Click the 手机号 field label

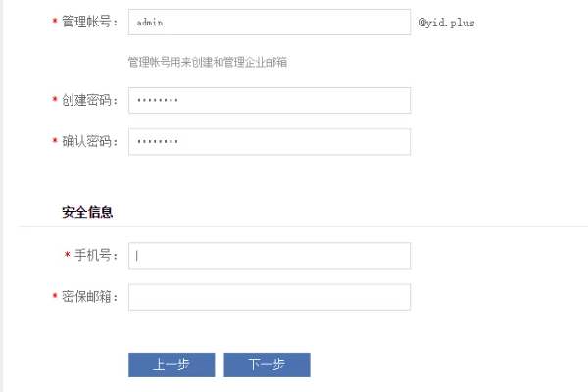95,256
